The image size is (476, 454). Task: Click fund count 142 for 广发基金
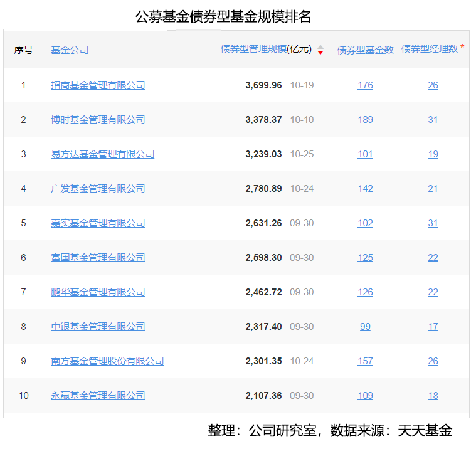point(365,189)
